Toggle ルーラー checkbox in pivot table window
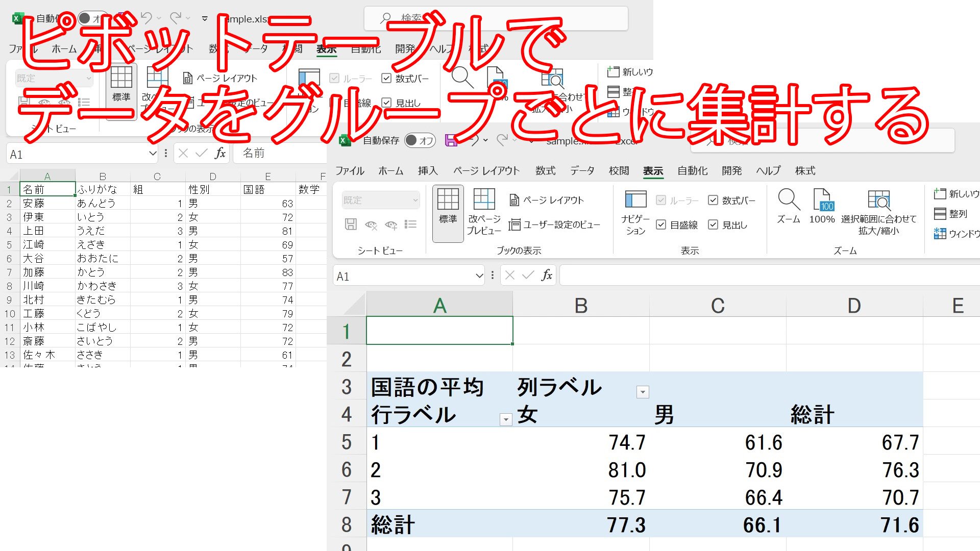The image size is (980, 551). click(x=661, y=200)
